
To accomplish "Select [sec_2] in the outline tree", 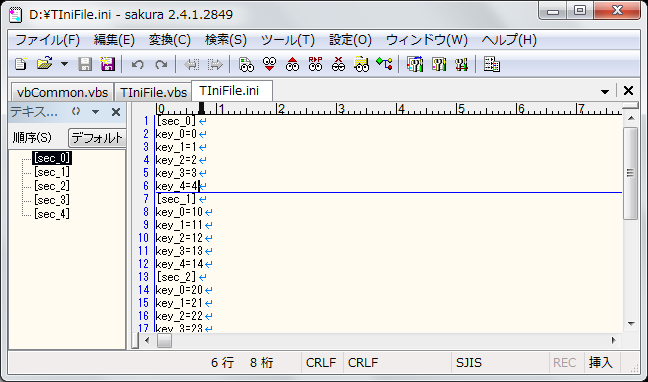I will pos(52,186).
